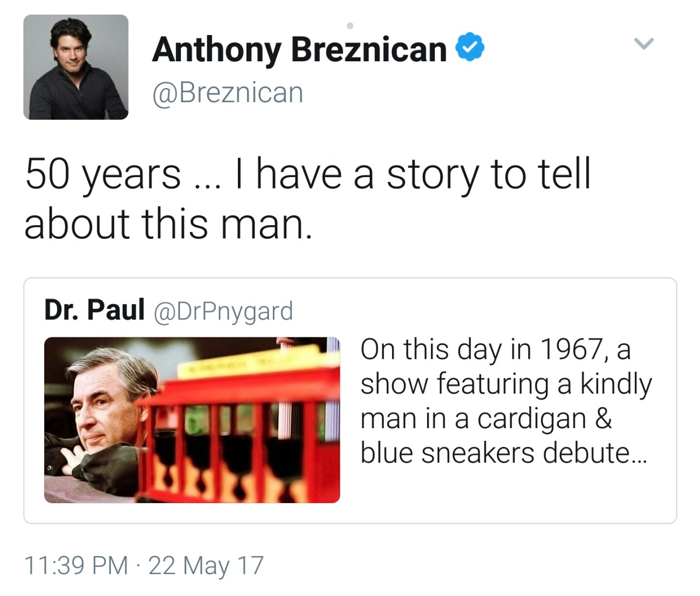This screenshot has width=700, height=596.
Task: Click the Dr. Paul author name
Action: (x=94, y=309)
